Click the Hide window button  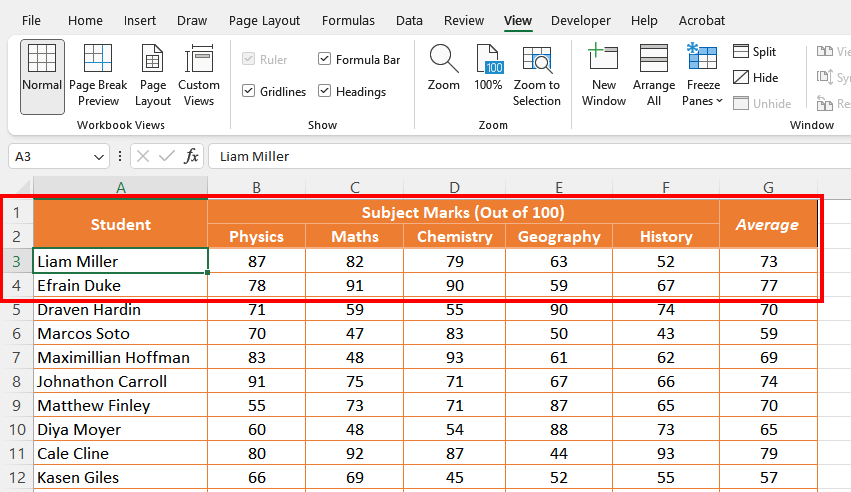pos(755,78)
